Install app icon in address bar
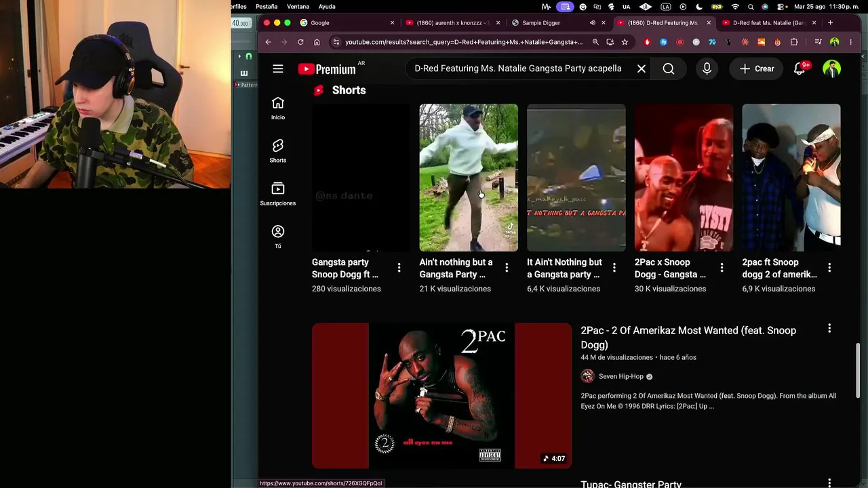 (610, 42)
